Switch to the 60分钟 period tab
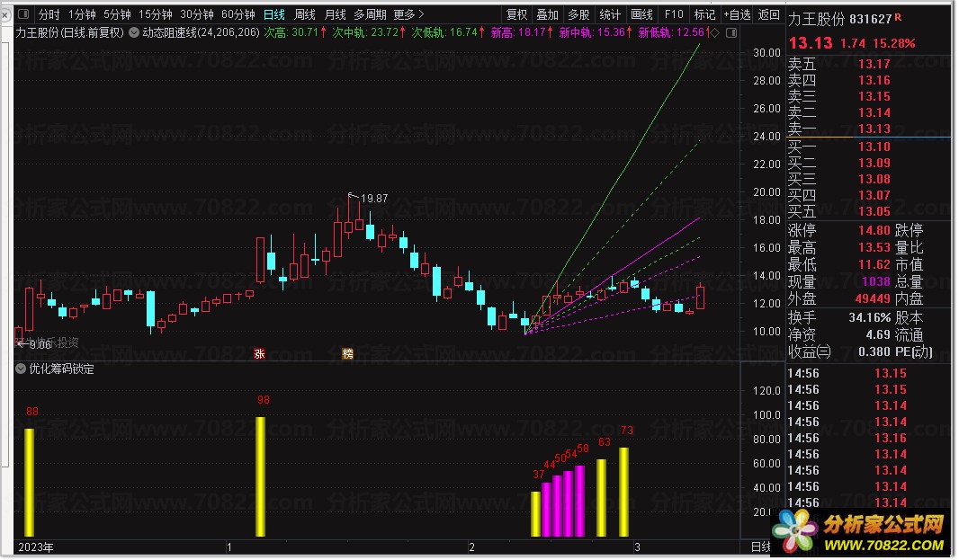Image resolution: width=959 pixels, height=560 pixels. point(238,14)
